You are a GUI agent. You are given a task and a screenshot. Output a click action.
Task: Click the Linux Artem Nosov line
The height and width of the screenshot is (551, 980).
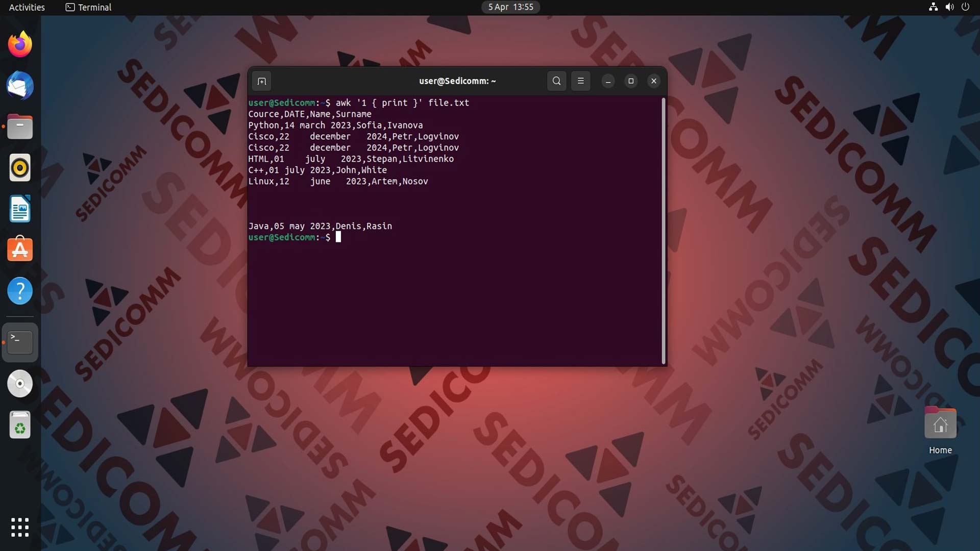click(338, 181)
